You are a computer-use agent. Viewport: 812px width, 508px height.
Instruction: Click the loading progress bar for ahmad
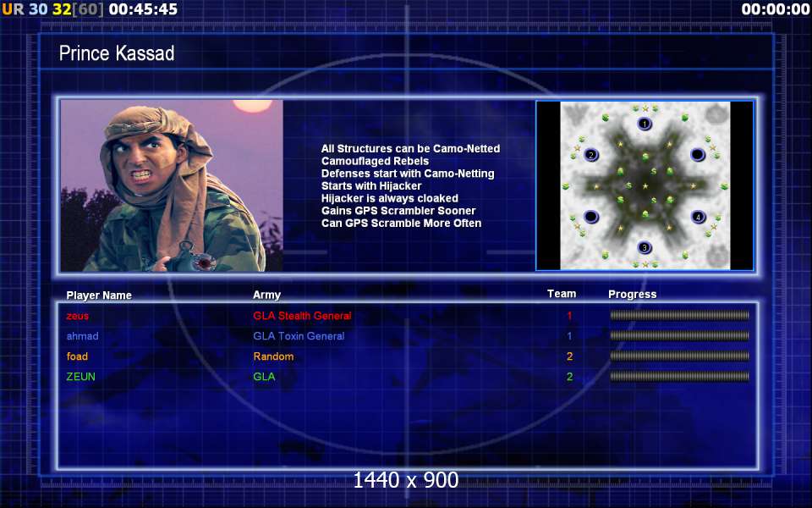(x=679, y=335)
